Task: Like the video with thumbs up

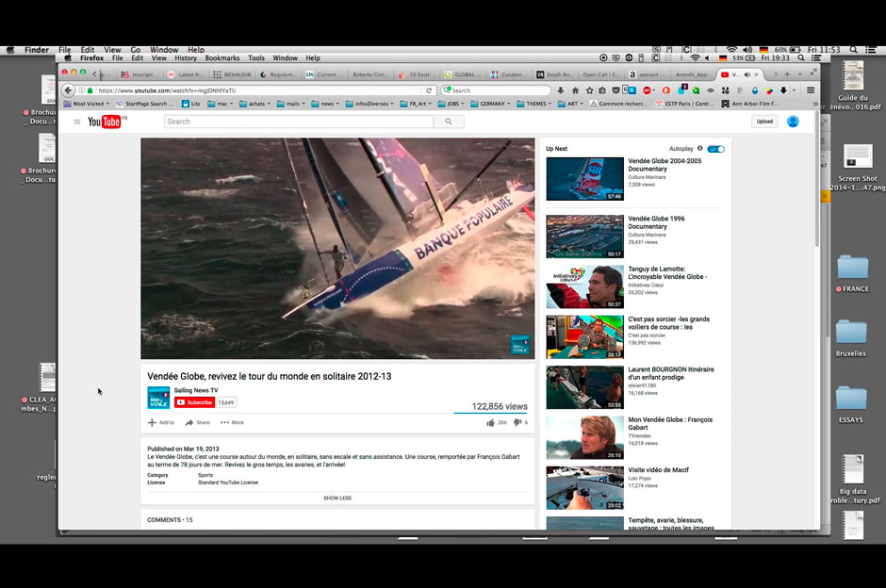Action: [x=490, y=423]
